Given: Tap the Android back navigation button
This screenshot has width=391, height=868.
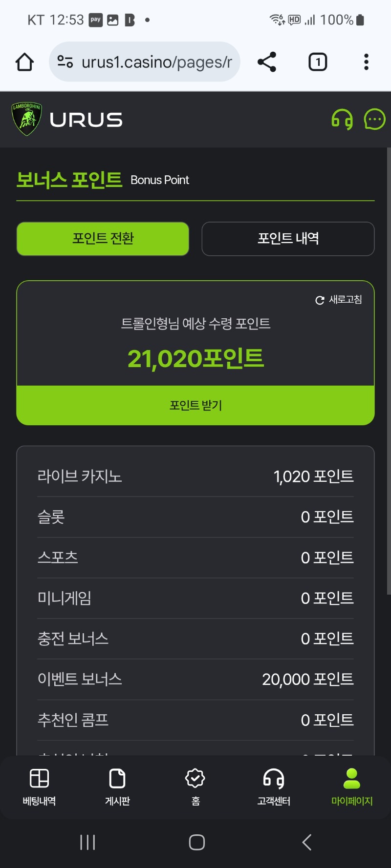Looking at the screenshot, I should pos(306,842).
